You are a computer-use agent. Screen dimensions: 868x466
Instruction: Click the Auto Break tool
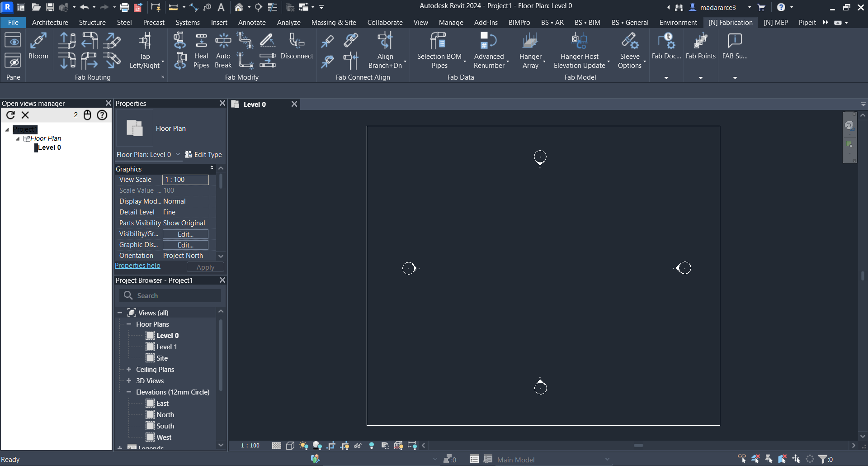(x=223, y=51)
